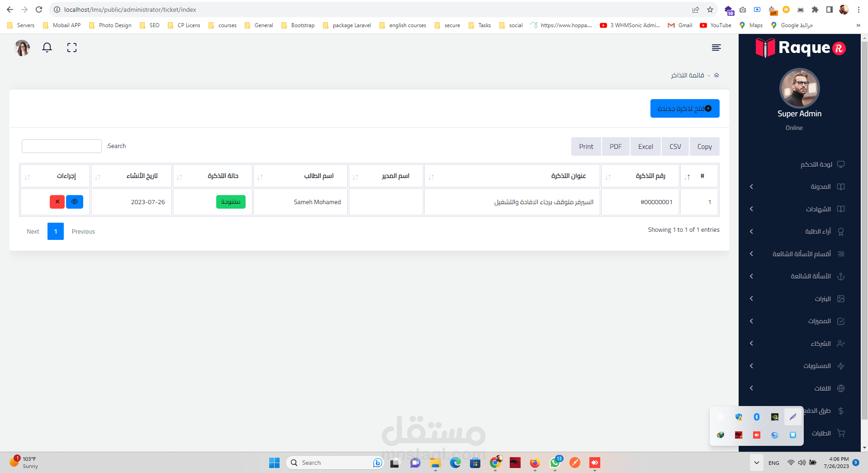Select page 1 in the pagination
868x473 pixels.
[56, 231]
